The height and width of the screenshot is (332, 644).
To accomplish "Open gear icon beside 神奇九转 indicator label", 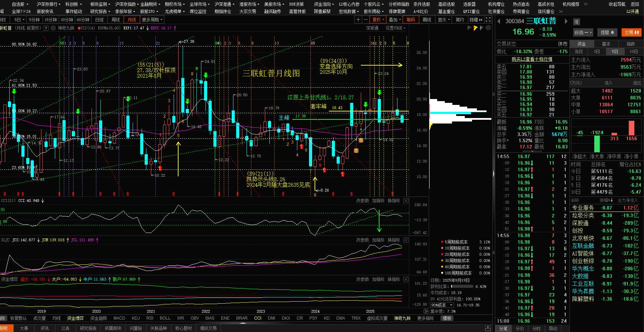I will 53,28.
